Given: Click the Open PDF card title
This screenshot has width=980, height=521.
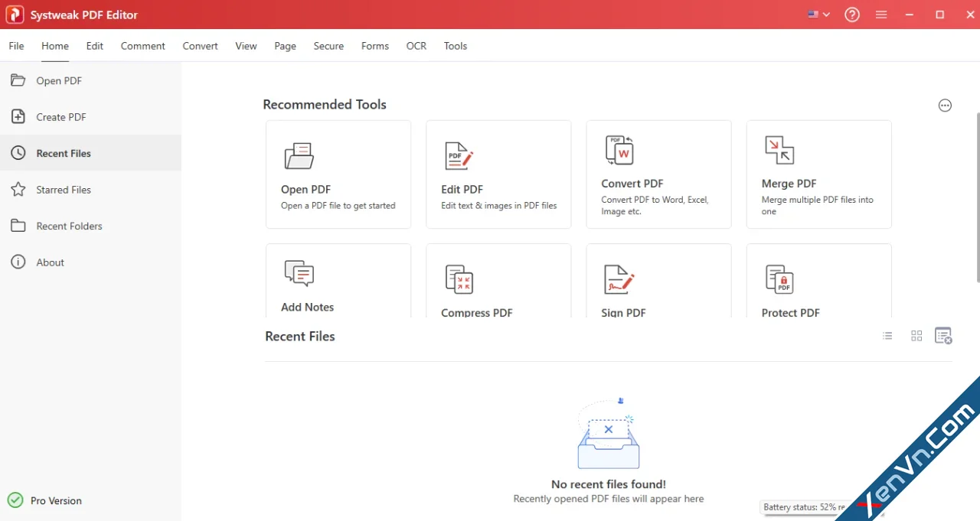Looking at the screenshot, I should click(x=305, y=190).
